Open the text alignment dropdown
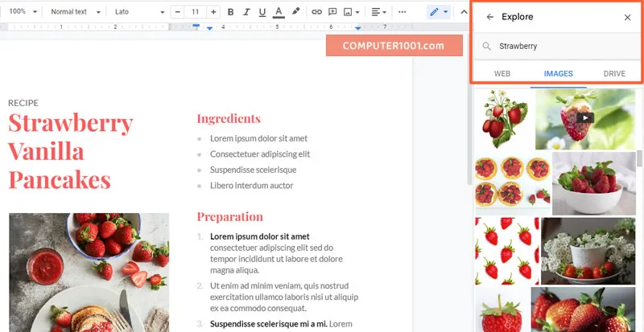This screenshot has height=332, width=644. [378, 12]
